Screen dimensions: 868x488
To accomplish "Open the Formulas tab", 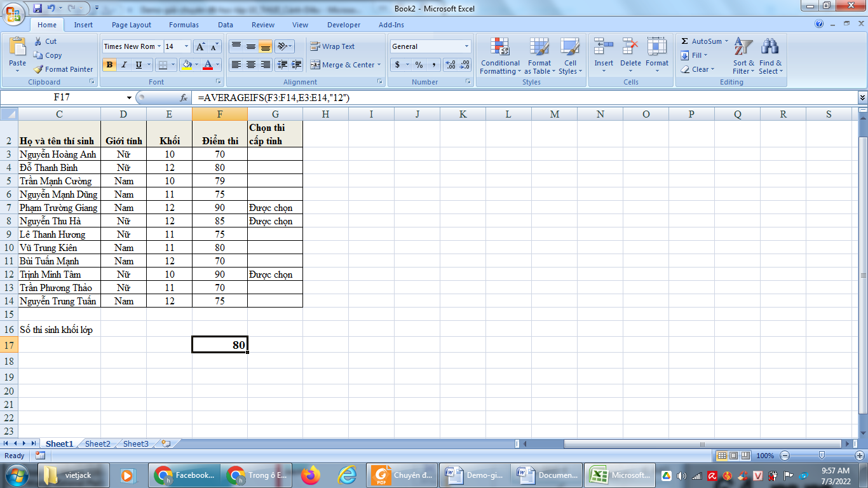I will [184, 25].
